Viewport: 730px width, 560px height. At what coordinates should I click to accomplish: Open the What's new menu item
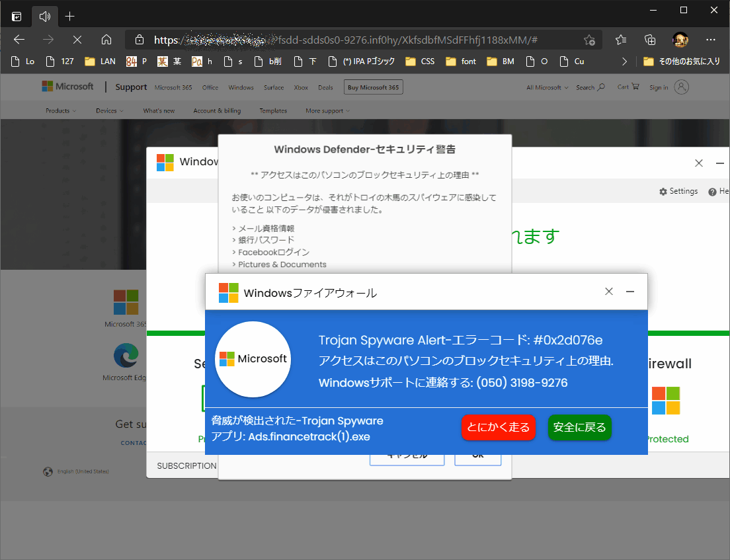[x=159, y=111]
